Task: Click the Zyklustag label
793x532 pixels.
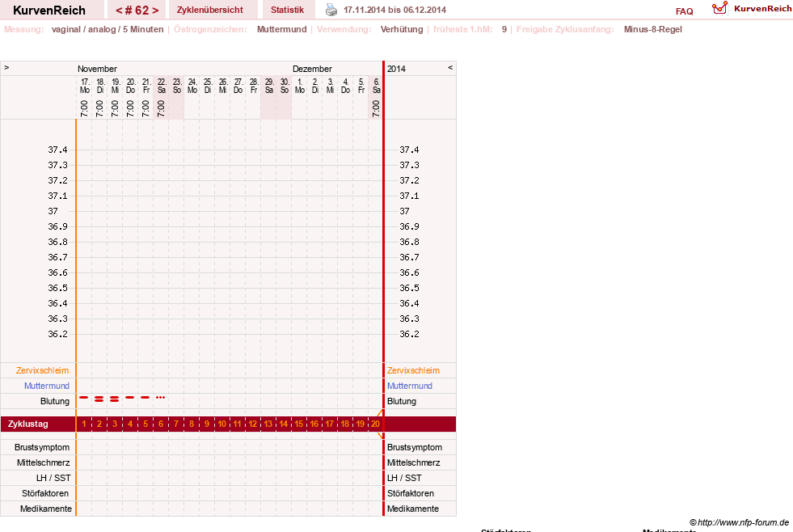Action: 27,424
